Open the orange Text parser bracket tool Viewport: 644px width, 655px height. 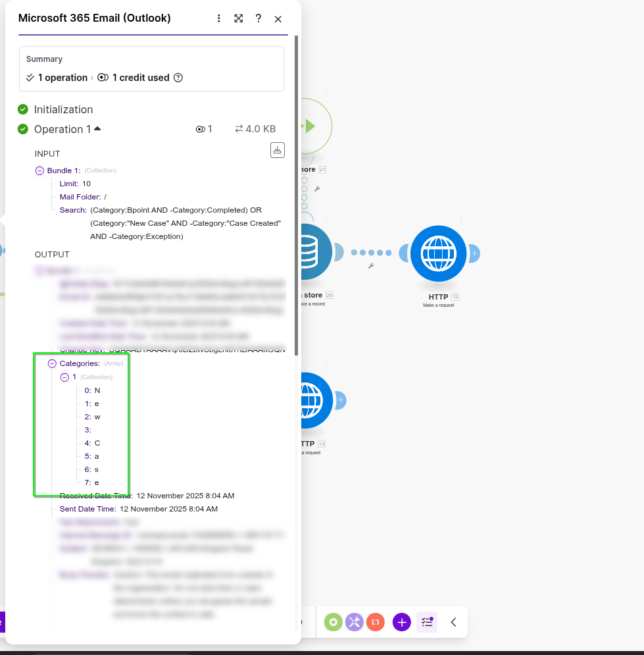click(376, 623)
